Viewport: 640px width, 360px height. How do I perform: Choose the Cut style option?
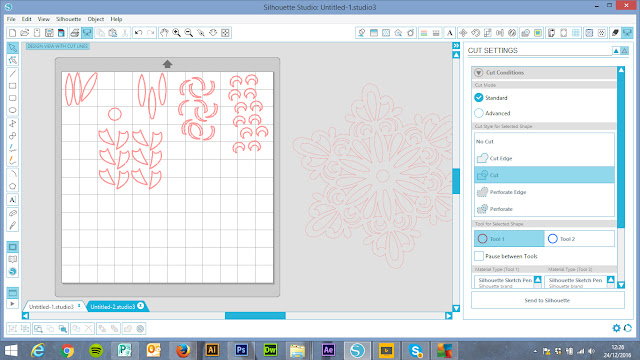click(x=544, y=175)
